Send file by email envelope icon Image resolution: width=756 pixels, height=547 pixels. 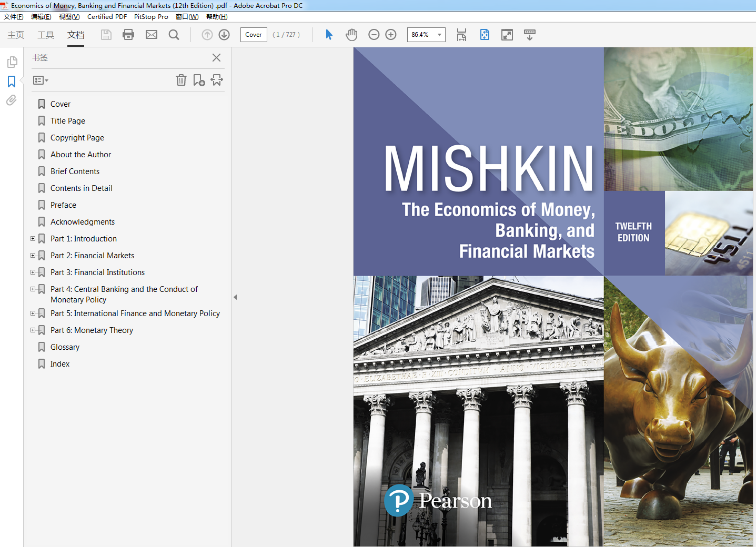(152, 35)
